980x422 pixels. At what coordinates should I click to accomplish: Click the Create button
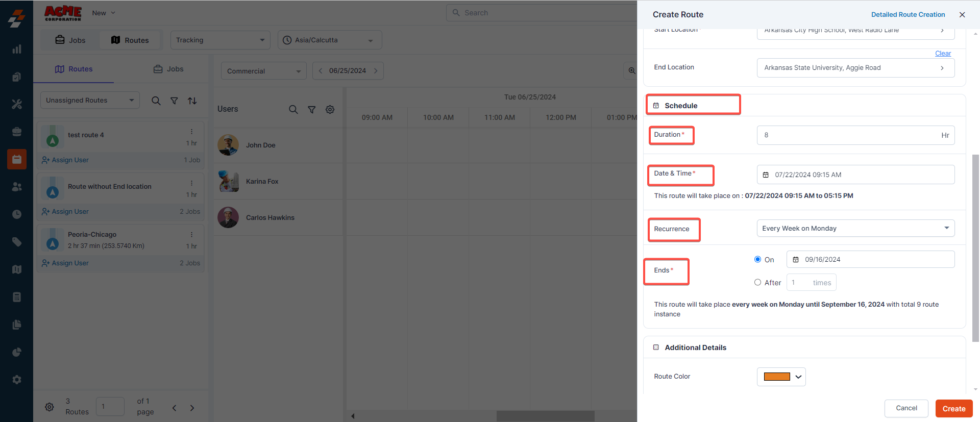click(x=954, y=409)
